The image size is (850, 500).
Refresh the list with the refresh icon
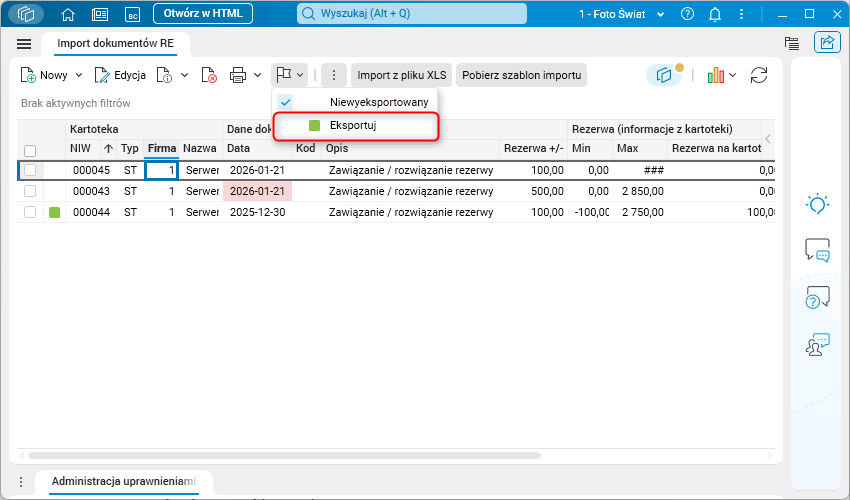pyautogui.click(x=759, y=75)
